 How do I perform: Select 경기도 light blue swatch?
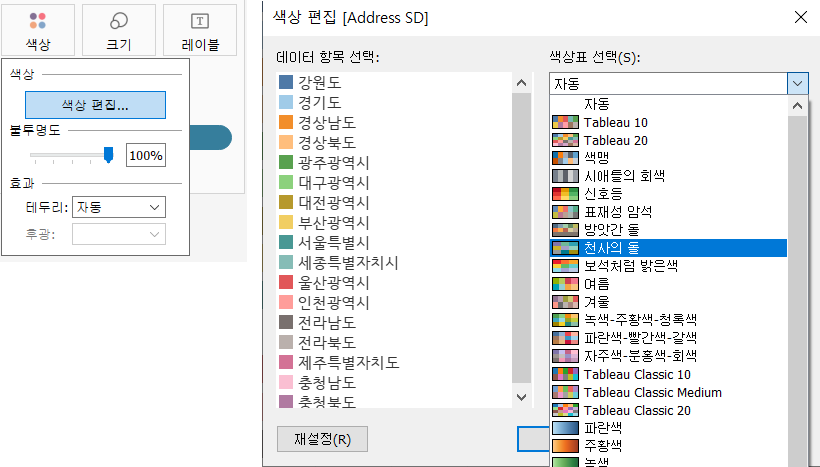(x=286, y=102)
